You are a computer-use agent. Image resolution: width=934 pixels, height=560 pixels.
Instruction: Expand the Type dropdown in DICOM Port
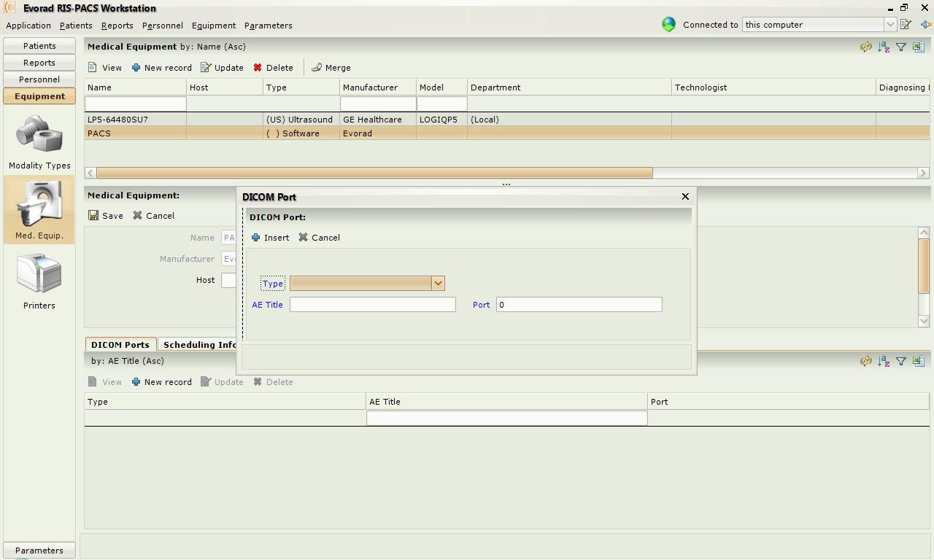click(x=438, y=284)
